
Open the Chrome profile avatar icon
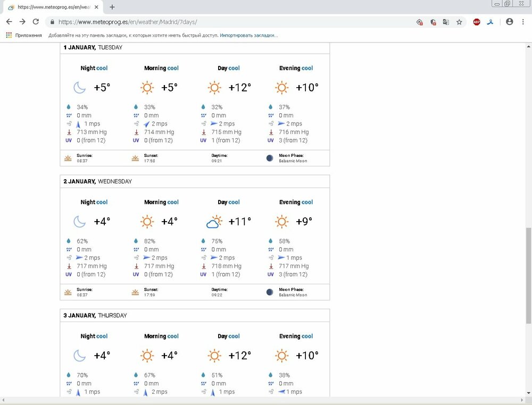tap(509, 22)
